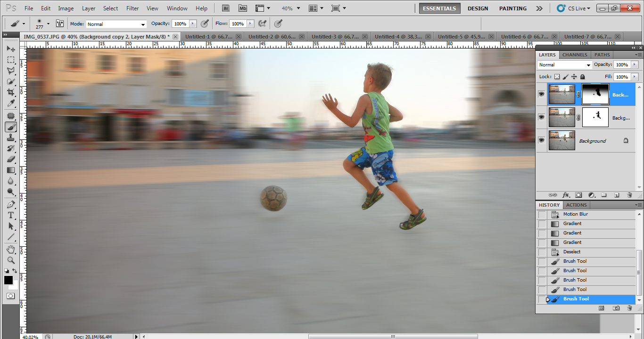
Task: Set history brush source at Motion Blur
Action: [543, 214]
